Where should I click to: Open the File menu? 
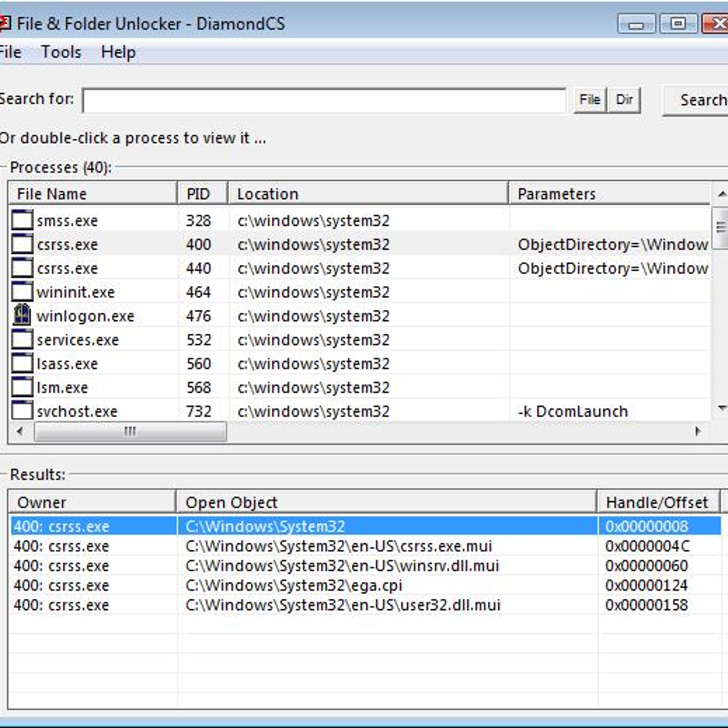10,52
